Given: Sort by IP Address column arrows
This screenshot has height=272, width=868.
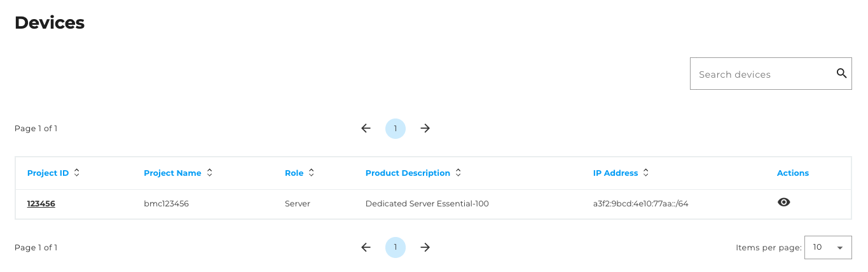Looking at the screenshot, I should (646, 173).
